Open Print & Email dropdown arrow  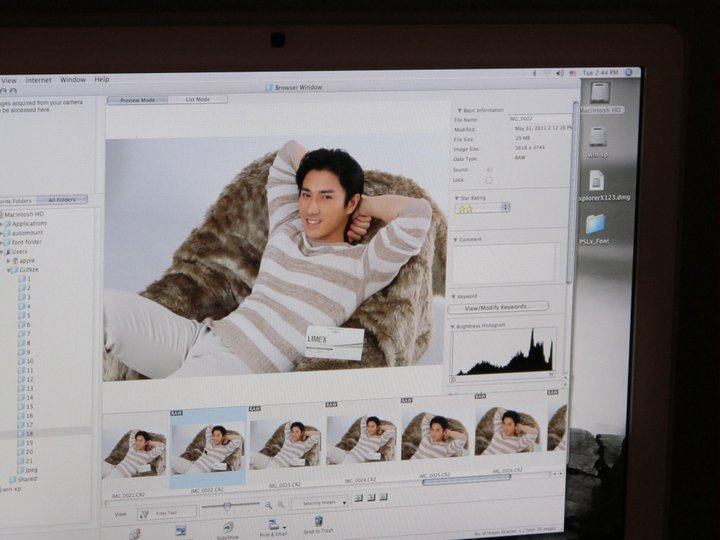coord(285,527)
